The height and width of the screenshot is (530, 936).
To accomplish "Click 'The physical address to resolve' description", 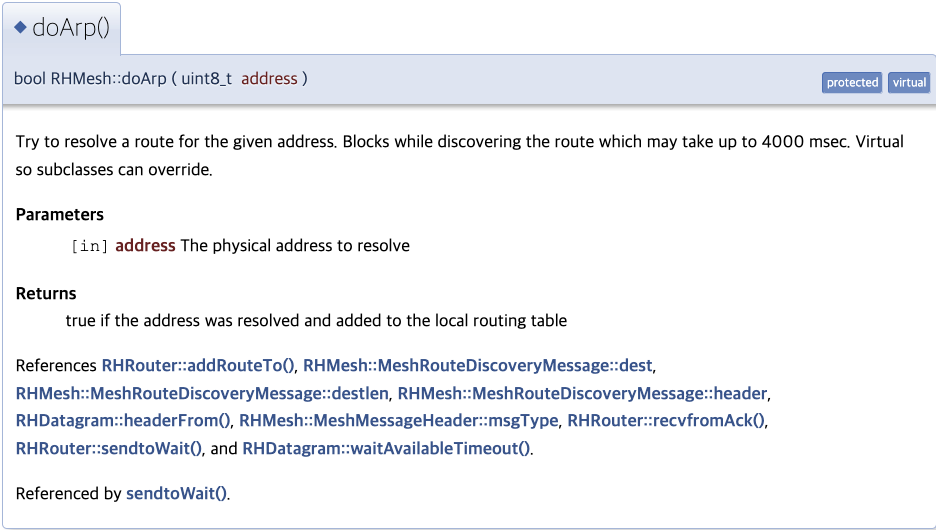I will (295, 246).
